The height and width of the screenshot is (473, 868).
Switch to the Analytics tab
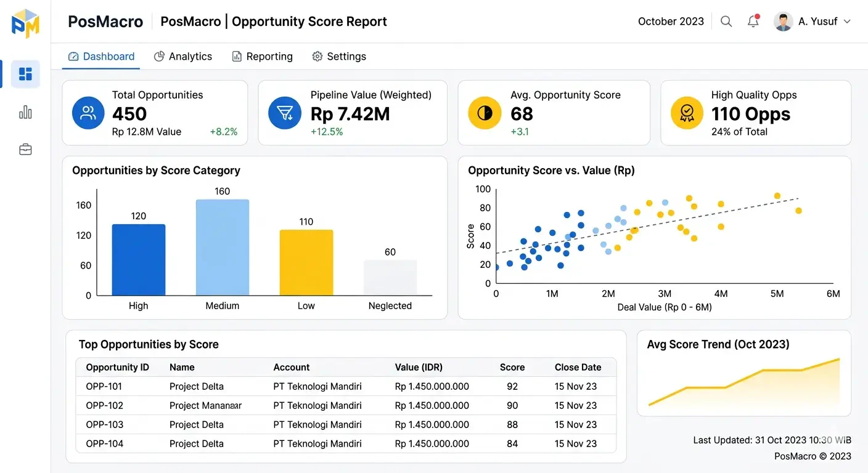click(x=183, y=57)
